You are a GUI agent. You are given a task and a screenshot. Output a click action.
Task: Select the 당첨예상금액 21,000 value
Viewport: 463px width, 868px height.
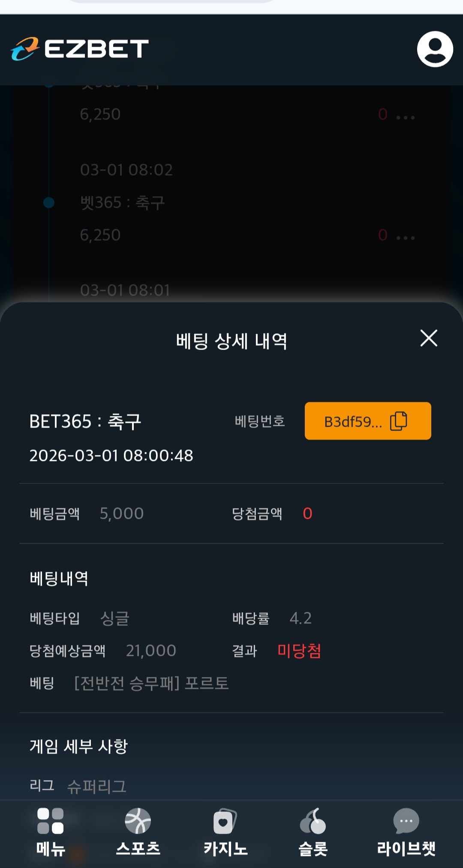click(x=151, y=651)
